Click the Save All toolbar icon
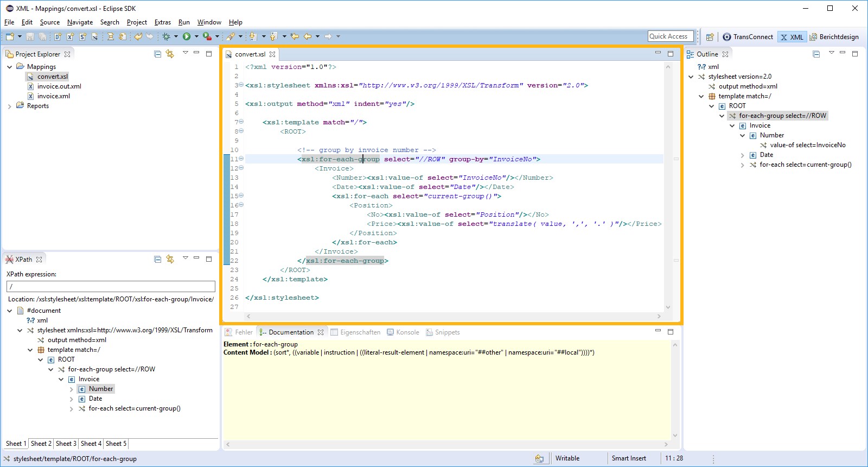 click(42, 36)
